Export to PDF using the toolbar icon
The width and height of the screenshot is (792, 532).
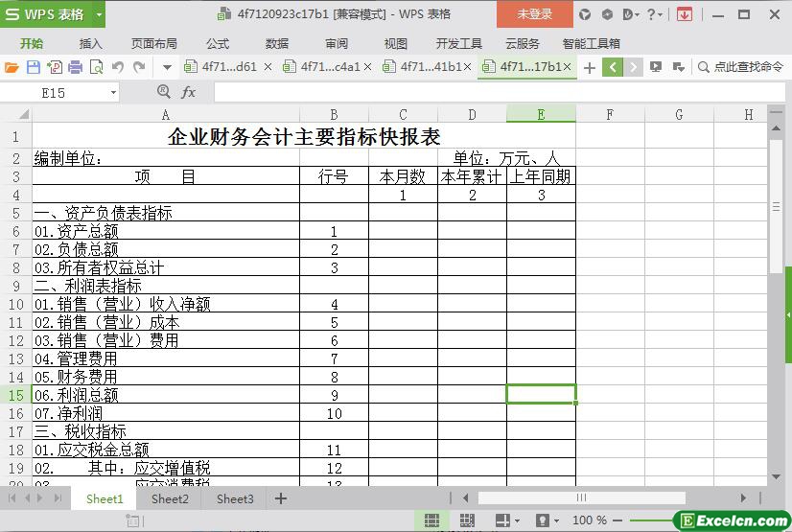[54, 67]
